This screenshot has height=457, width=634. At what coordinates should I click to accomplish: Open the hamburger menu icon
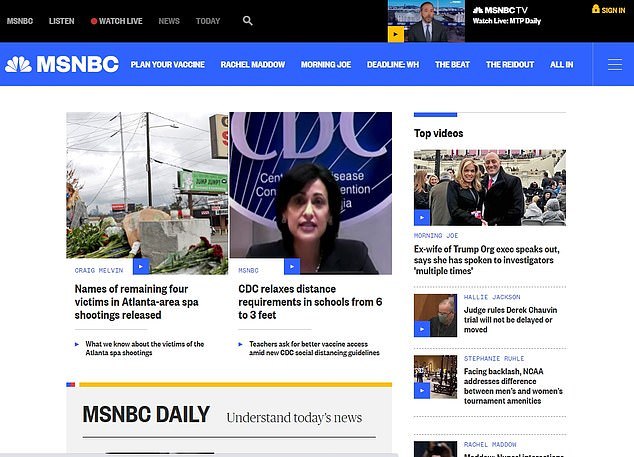click(x=615, y=64)
